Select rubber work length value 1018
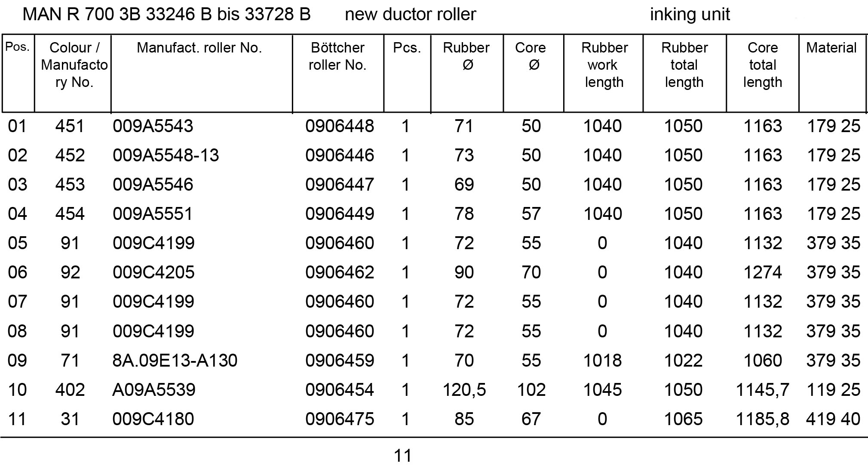Image resolution: width=868 pixels, height=466 pixels. (x=602, y=361)
